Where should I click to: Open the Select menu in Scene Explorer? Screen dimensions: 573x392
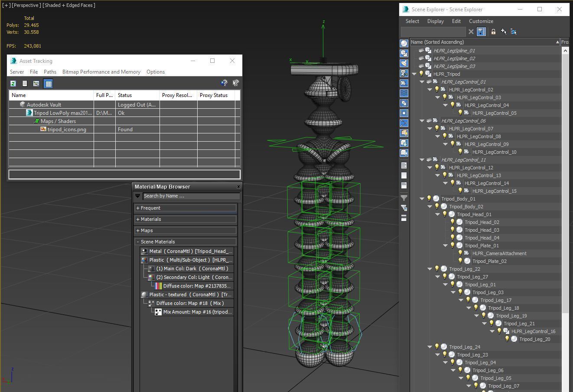pyautogui.click(x=412, y=21)
